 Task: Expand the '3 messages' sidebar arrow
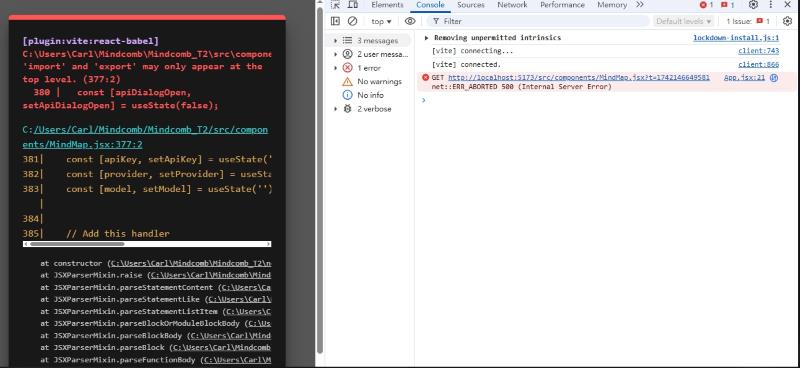pos(335,40)
